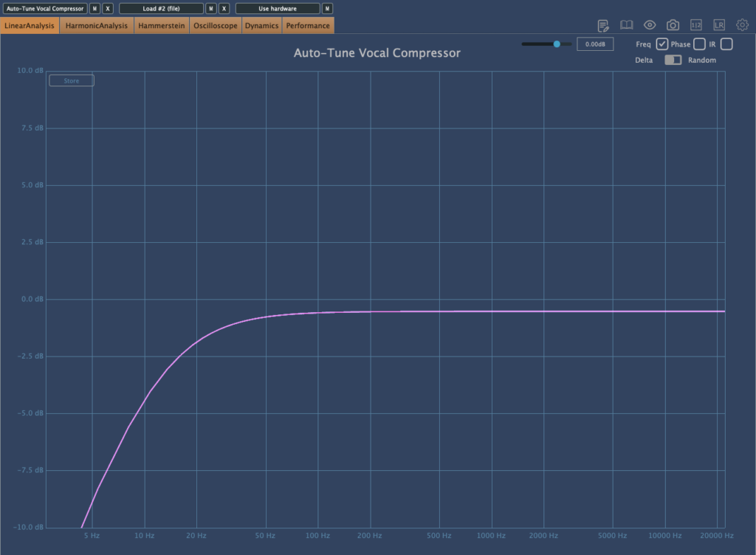Click the 7.5 dB axis label

(32, 128)
